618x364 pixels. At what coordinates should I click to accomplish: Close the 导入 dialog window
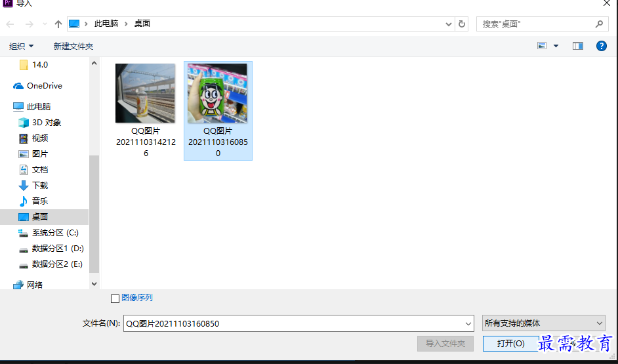[x=607, y=3]
